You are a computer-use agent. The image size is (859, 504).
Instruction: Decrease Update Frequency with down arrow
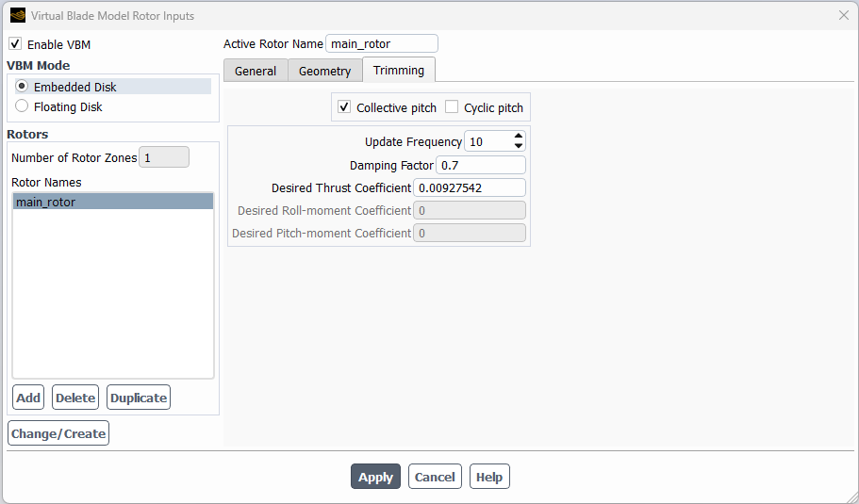[x=519, y=146]
